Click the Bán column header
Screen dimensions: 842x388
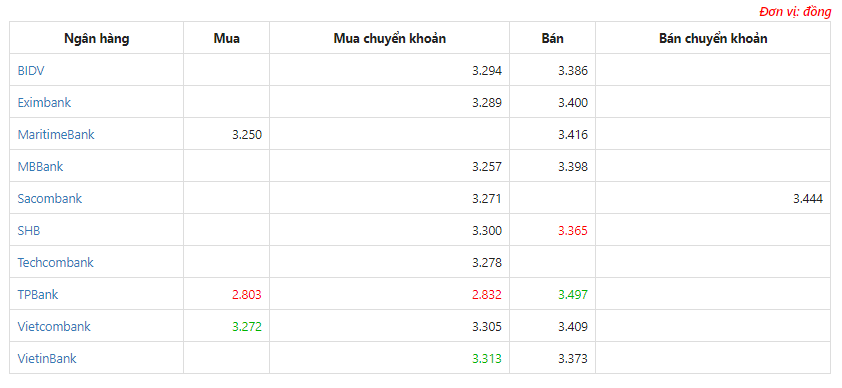553,39
